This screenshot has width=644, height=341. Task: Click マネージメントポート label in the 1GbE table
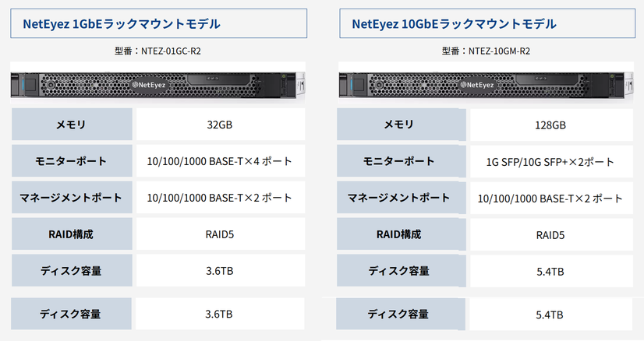tap(72, 198)
